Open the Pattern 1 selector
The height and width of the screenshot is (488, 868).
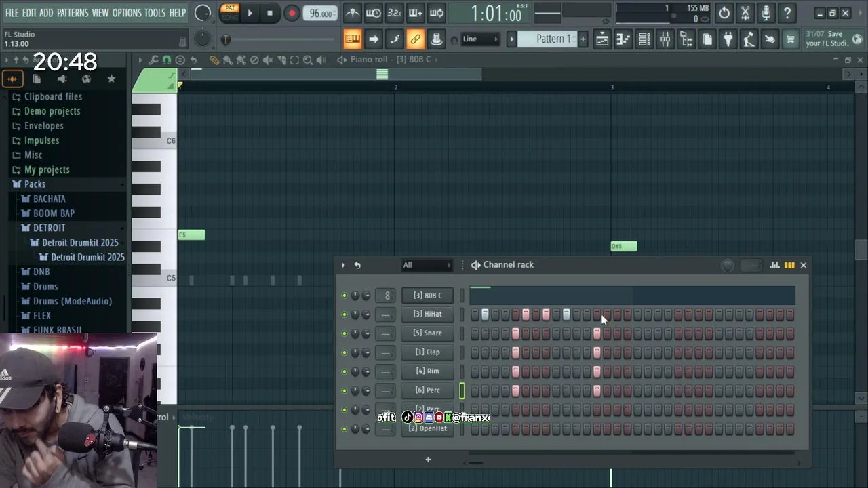tap(553, 39)
